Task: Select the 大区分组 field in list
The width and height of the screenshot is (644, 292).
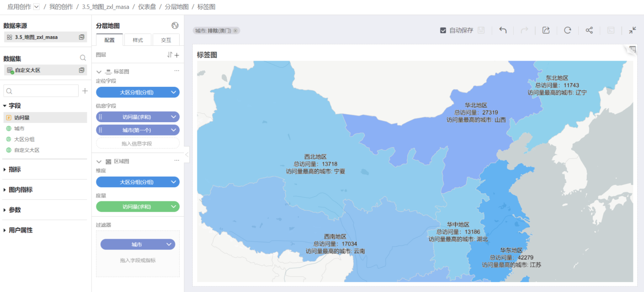Action: 24,139
